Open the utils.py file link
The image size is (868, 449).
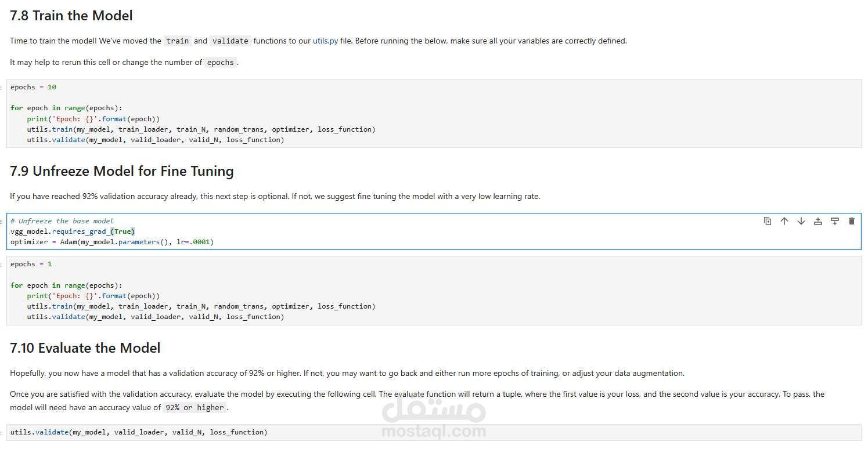pyautogui.click(x=325, y=41)
